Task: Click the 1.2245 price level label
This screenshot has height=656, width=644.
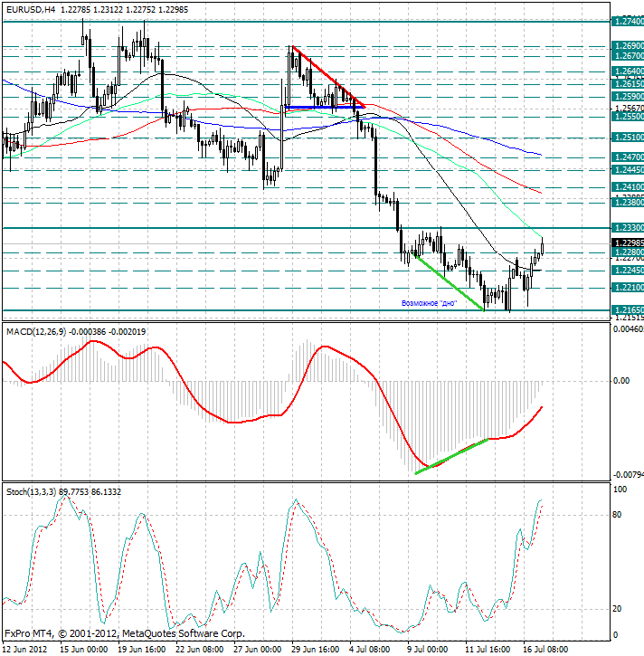Action: [628, 271]
